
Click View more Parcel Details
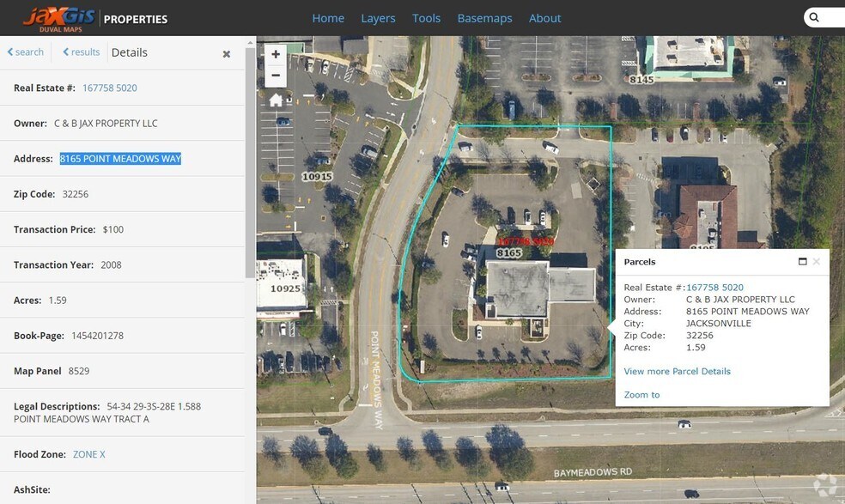click(x=678, y=371)
